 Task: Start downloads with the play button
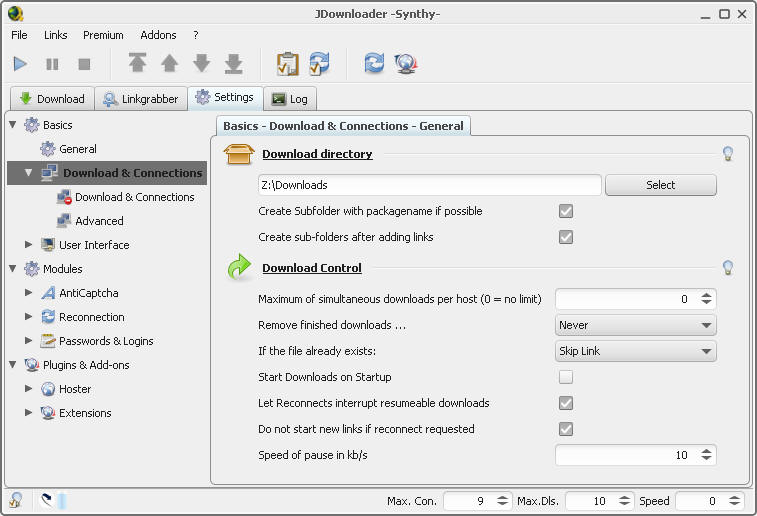click(x=20, y=64)
